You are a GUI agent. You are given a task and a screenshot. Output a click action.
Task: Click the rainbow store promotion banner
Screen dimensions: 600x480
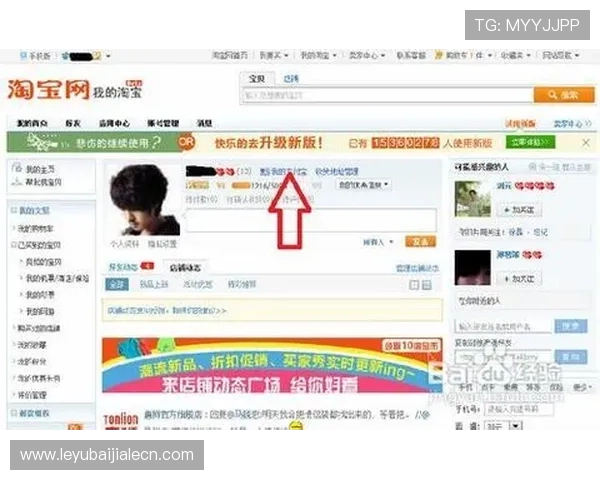tap(272, 365)
